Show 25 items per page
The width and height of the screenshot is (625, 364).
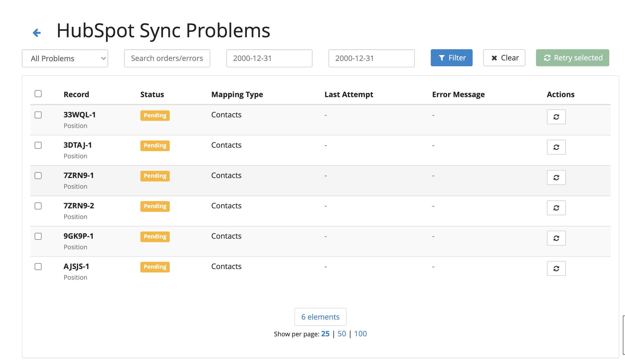pos(325,334)
